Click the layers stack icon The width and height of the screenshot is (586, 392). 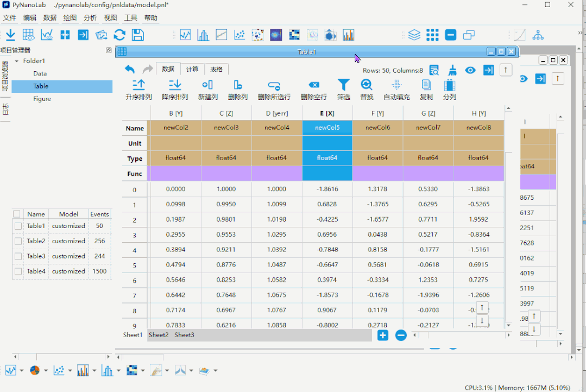tap(414, 35)
